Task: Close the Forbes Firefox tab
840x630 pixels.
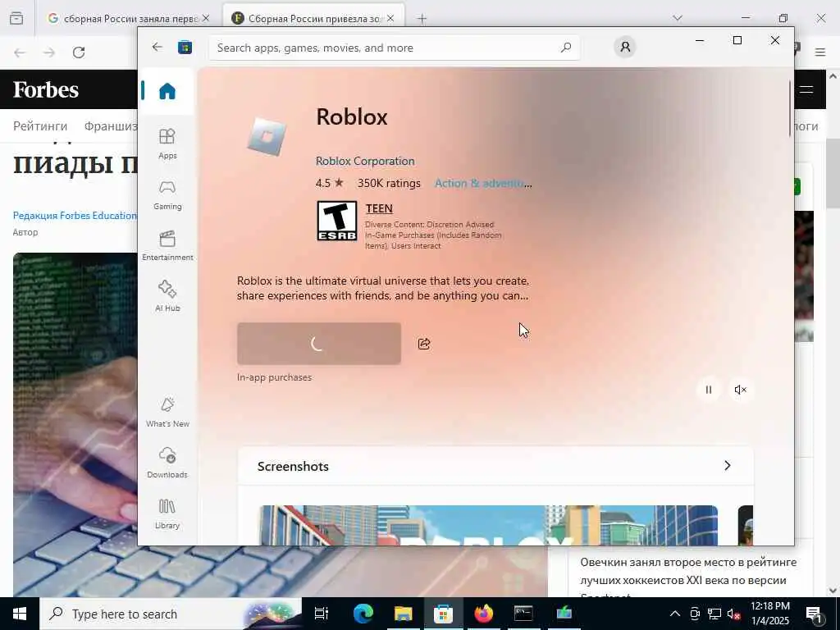Action: point(390,18)
